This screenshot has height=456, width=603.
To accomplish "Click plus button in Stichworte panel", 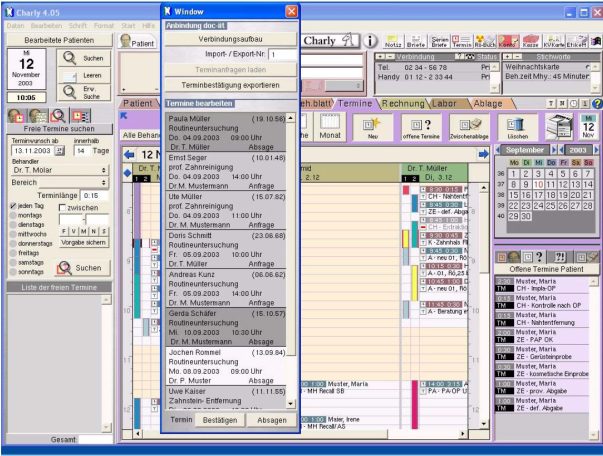I will (x=508, y=57).
